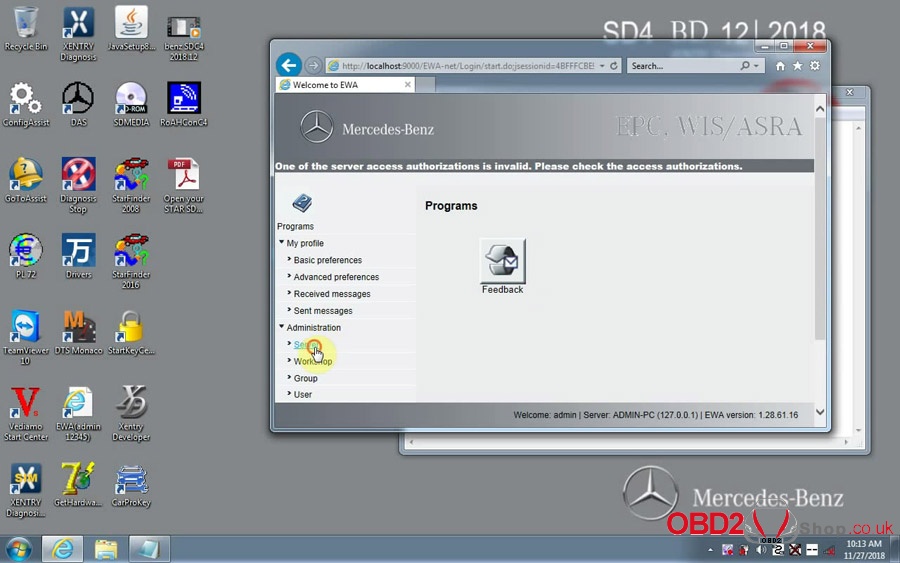
Task: Open a new blank browser tab
Action: [x=425, y=85]
